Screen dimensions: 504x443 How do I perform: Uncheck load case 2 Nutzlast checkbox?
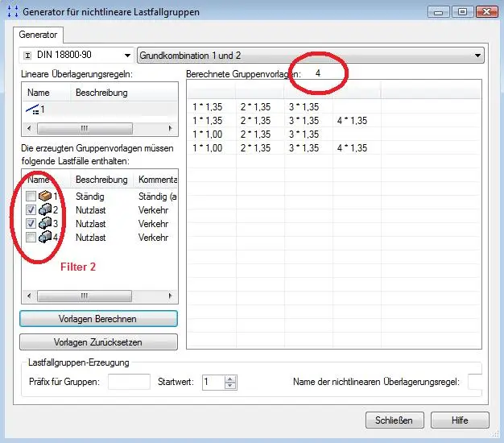pos(31,210)
